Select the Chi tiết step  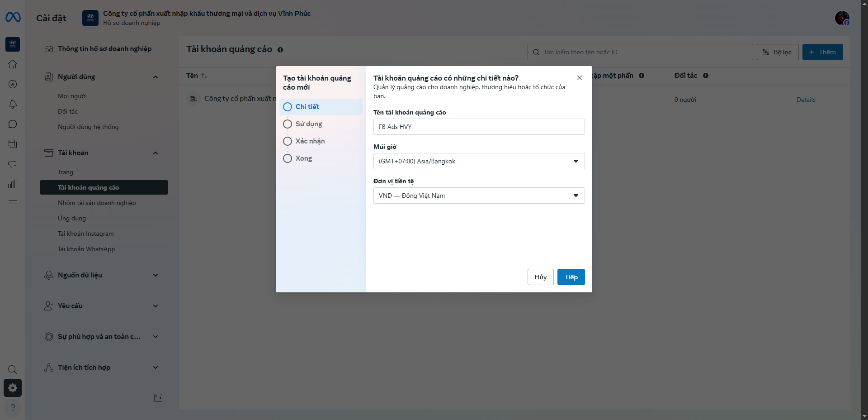(x=307, y=107)
